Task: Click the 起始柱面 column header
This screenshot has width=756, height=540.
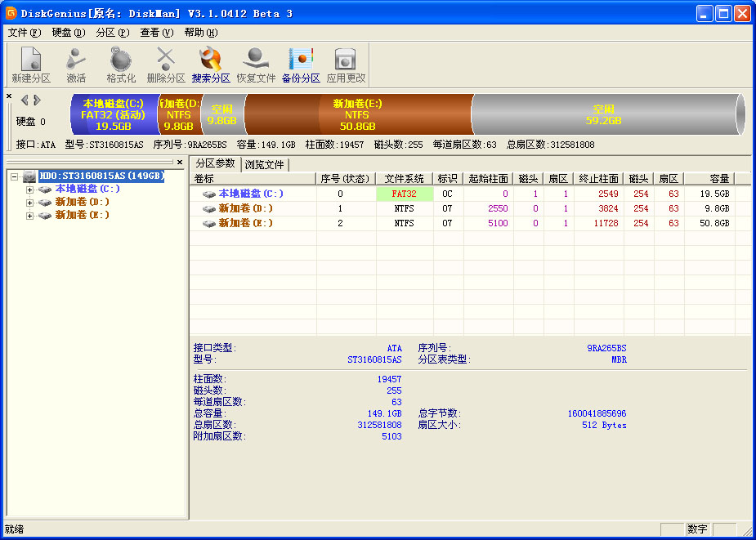Action: click(488, 179)
